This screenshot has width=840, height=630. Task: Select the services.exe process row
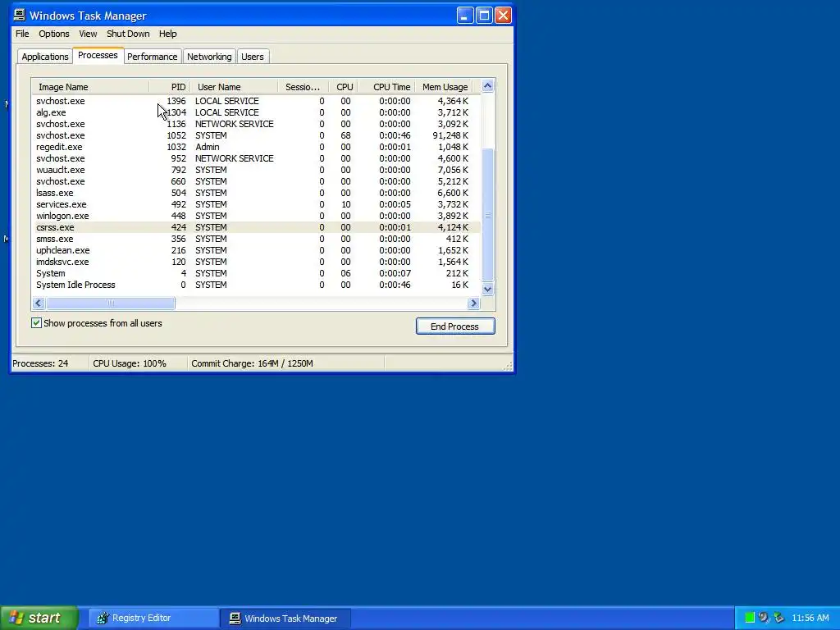coord(256,204)
